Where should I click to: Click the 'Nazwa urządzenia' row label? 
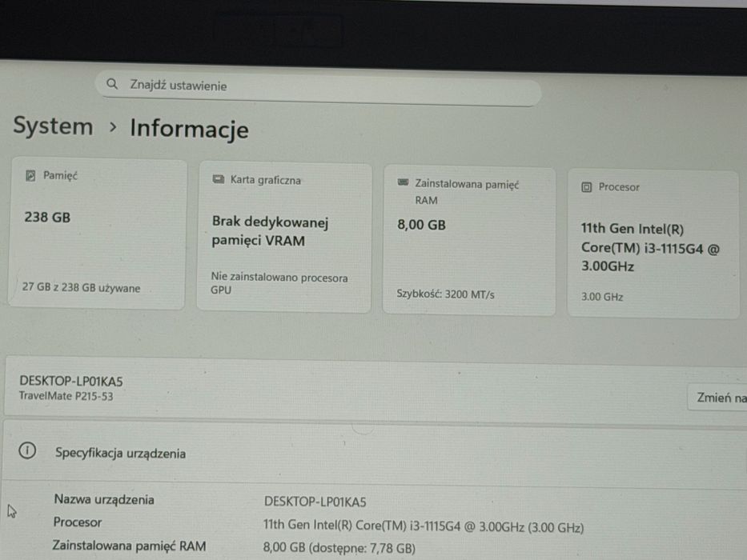104,499
